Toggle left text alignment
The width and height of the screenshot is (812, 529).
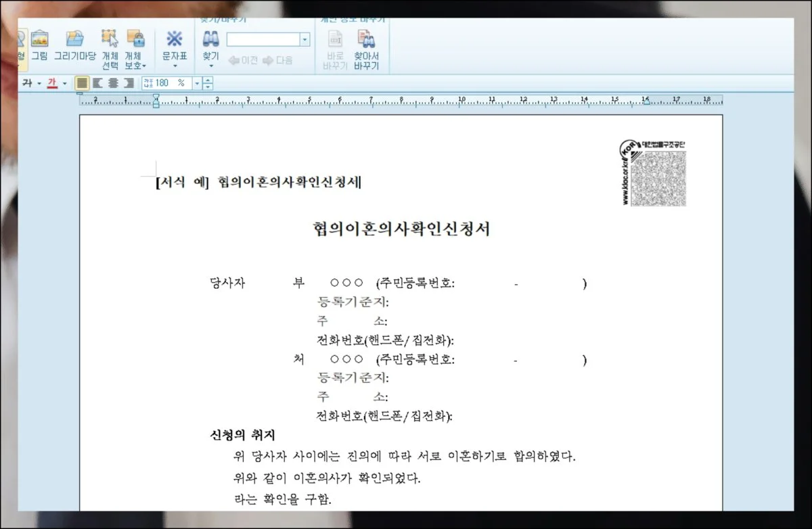(97, 83)
